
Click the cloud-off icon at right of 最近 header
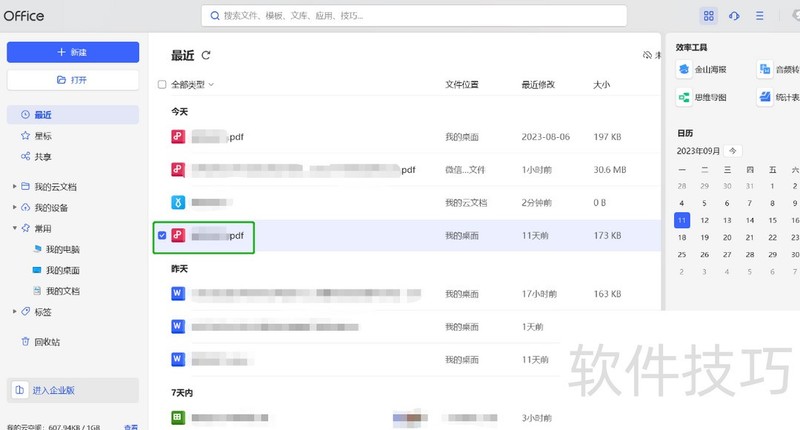[x=647, y=55]
